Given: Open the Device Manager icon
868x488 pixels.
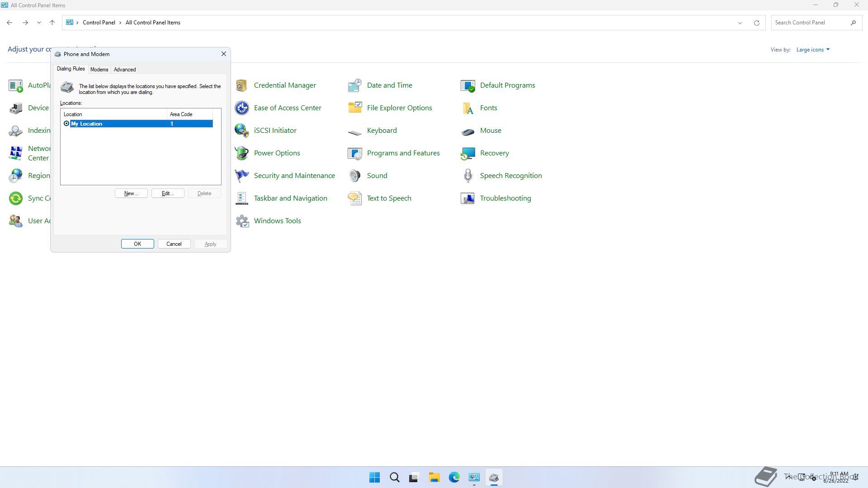Looking at the screenshot, I should tap(16, 108).
